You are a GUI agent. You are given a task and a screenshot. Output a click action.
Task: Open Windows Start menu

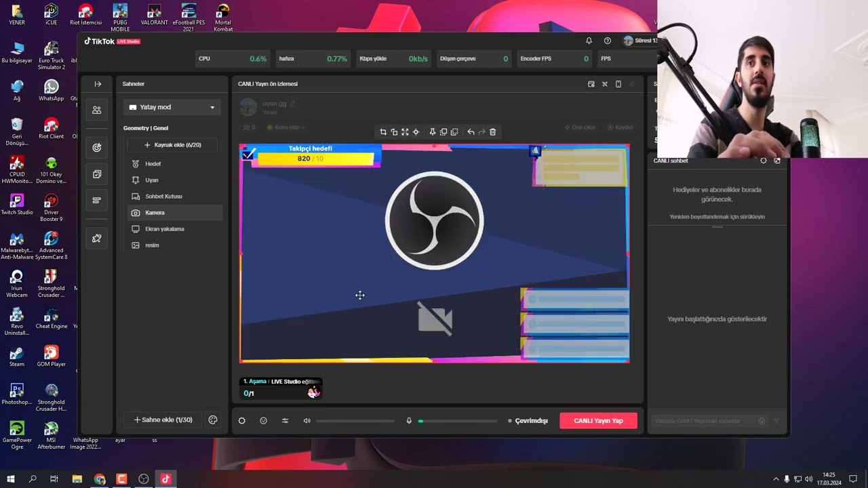point(11,479)
